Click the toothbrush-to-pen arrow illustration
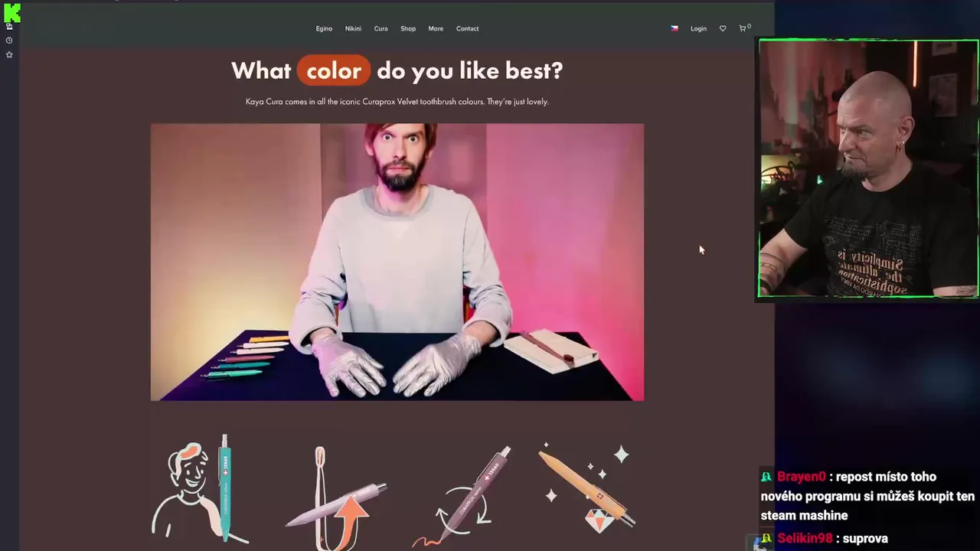 [x=336, y=497]
